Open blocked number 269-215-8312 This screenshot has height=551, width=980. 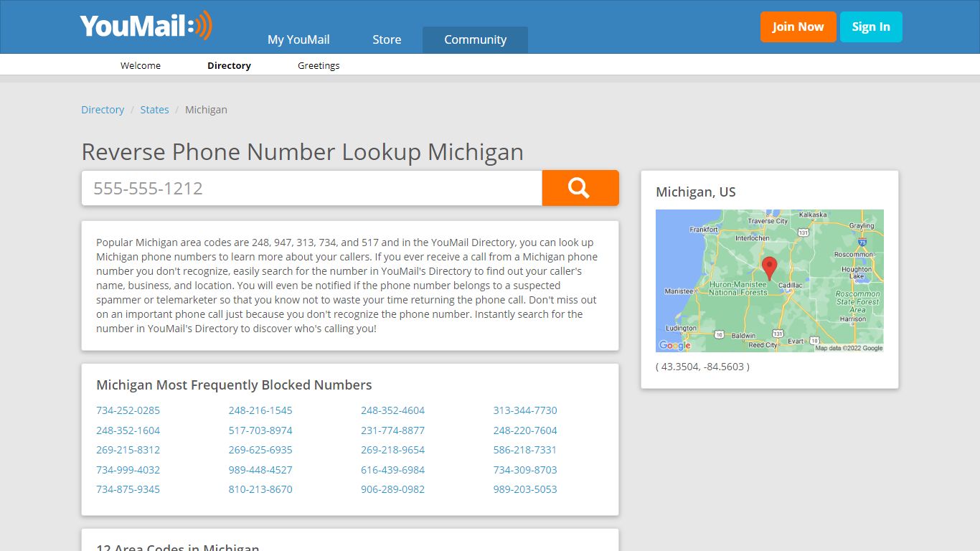[x=128, y=450]
